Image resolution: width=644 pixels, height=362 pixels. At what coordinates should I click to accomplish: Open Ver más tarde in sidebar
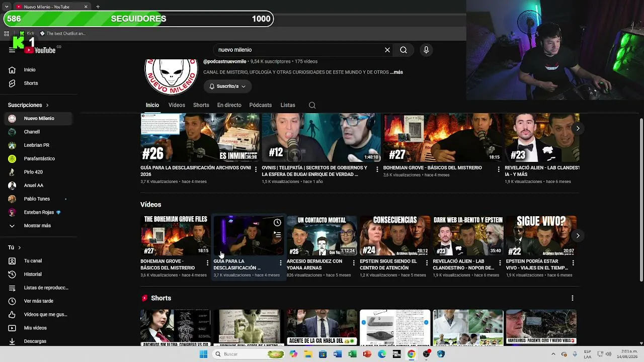pos(38,301)
